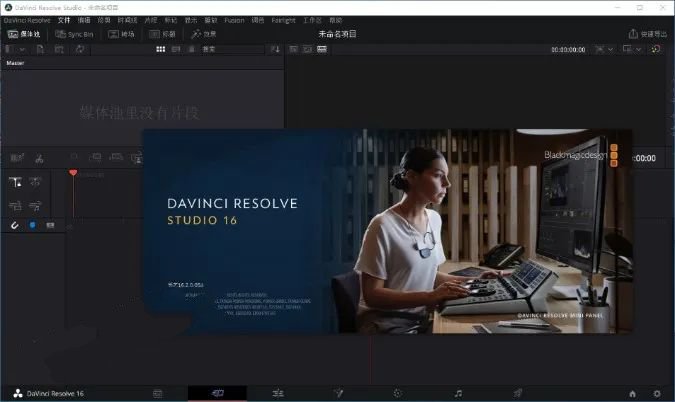Viewport: 675px width, 402px height.
Task: Open the 编辑 edit menu
Action: tap(84, 20)
